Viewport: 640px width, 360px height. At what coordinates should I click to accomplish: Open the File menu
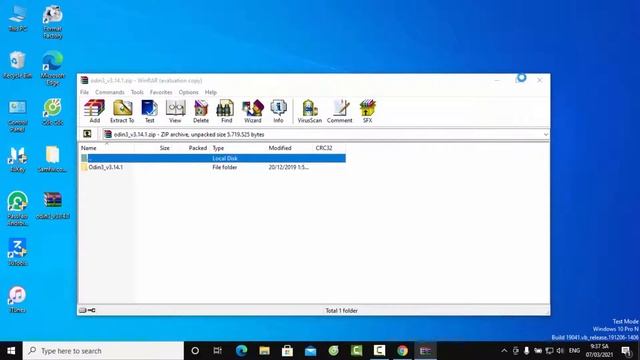point(84,92)
